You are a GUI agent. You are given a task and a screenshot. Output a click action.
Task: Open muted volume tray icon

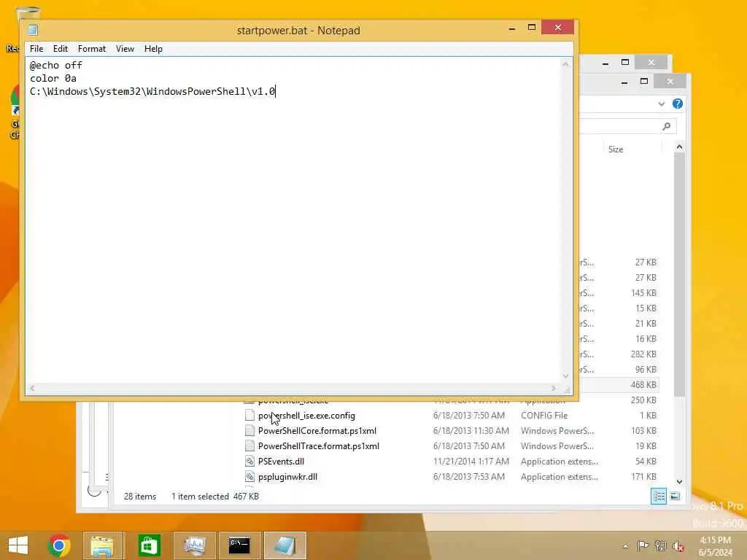click(678, 546)
